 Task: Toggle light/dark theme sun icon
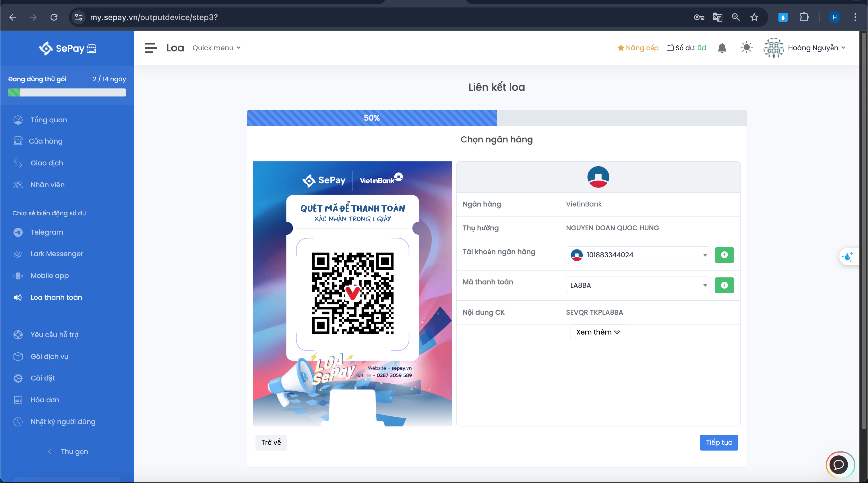(x=746, y=48)
